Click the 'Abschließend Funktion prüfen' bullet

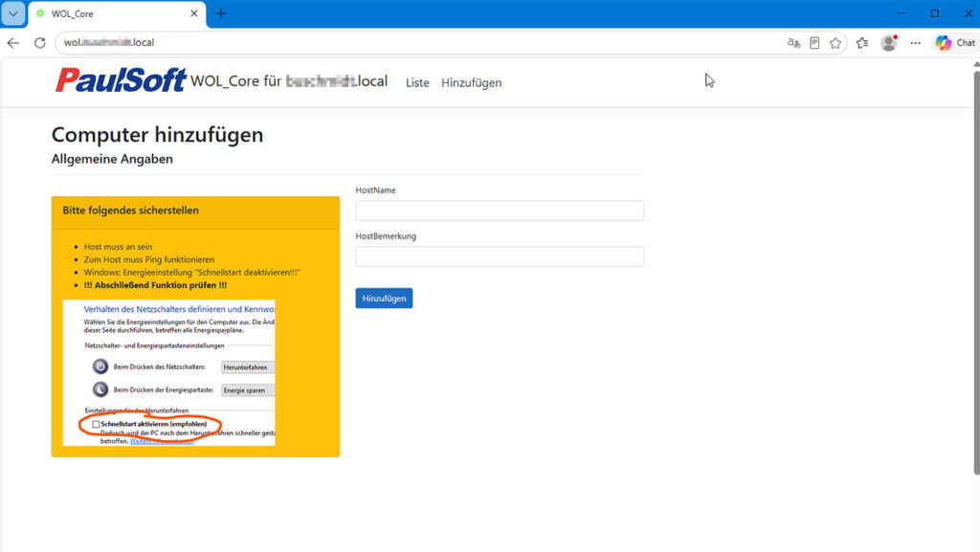coord(156,285)
